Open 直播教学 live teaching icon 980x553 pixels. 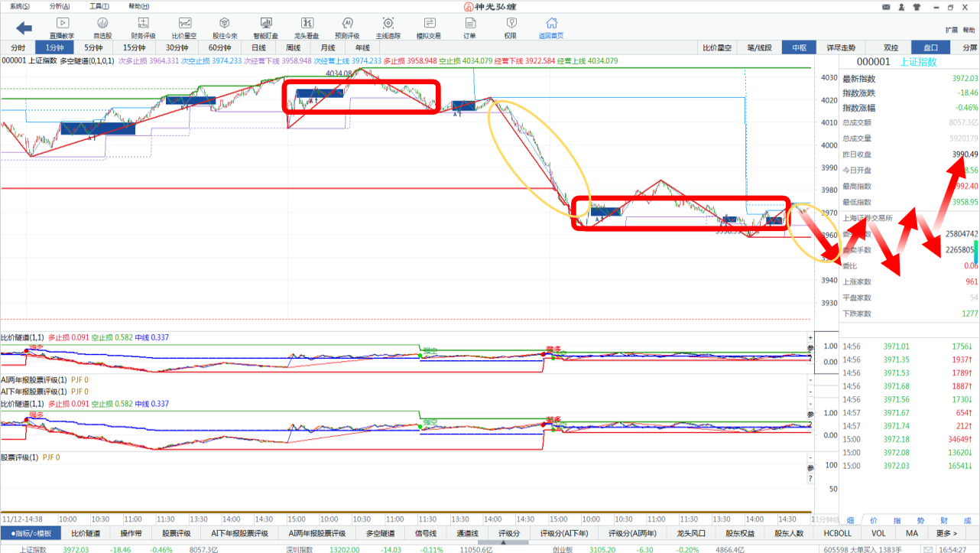click(62, 28)
